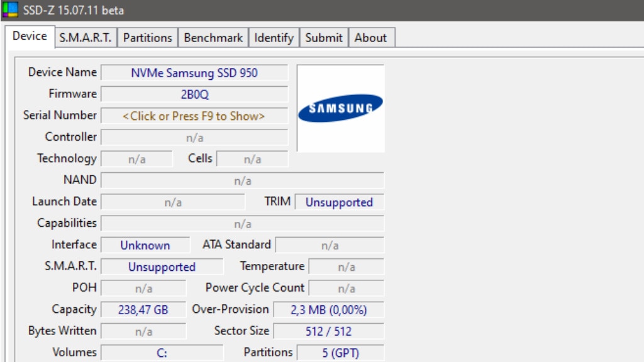Click the POH n/a field

pyautogui.click(x=143, y=288)
